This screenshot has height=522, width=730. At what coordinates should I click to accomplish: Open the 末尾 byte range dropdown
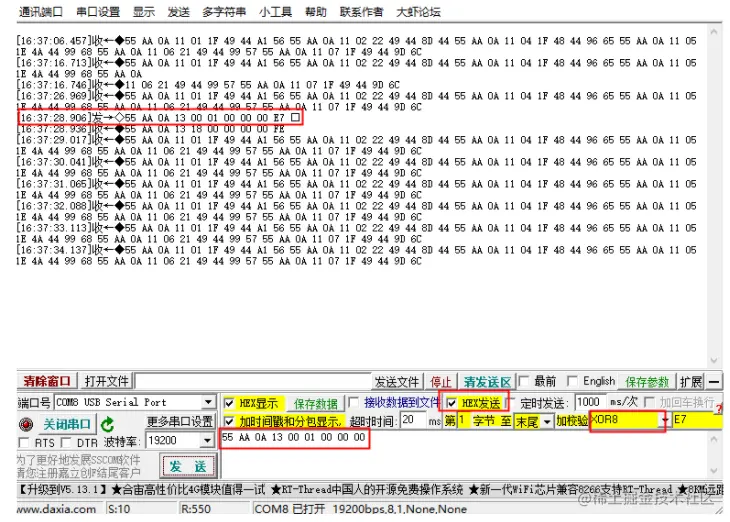[547, 421]
